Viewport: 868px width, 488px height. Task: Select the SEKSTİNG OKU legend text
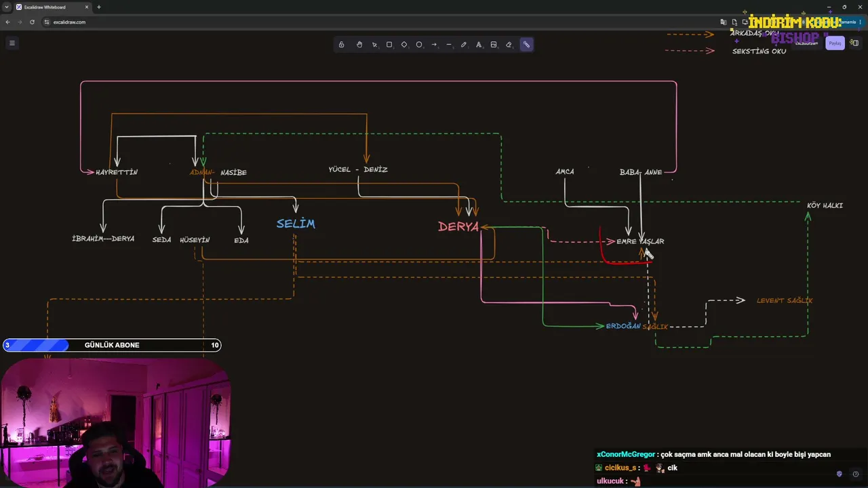pyautogui.click(x=759, y=52)
